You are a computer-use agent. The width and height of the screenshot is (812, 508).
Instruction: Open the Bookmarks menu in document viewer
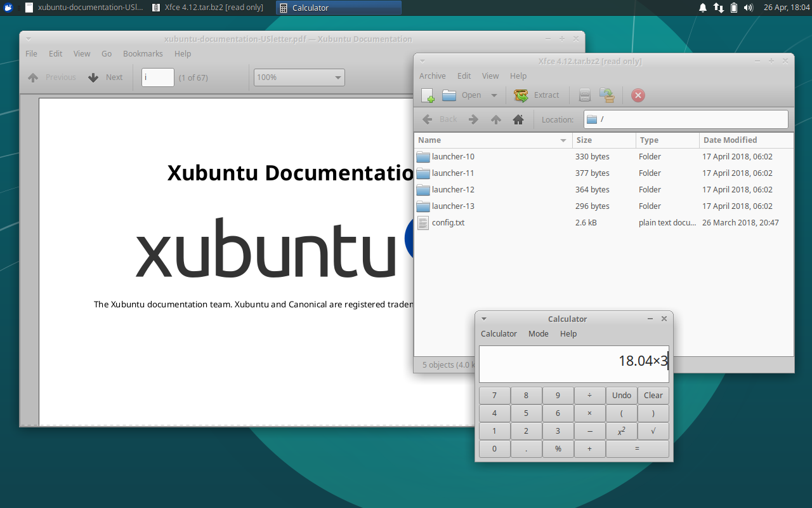pos(143,54)
